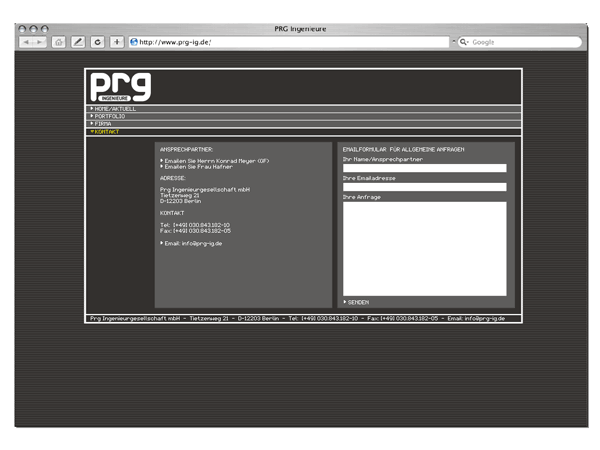Open the browser home page icon
This screenshot has height=450, width=600.
point(59,42)
